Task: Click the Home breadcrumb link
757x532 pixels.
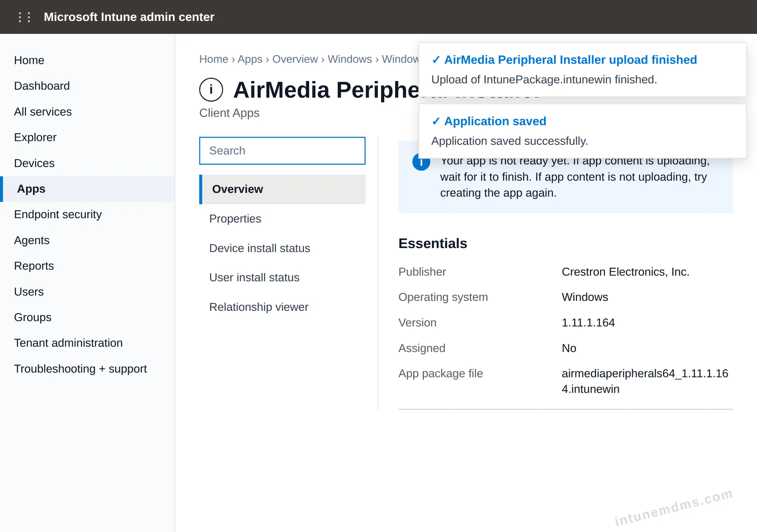Action: (x=214, y=59)
